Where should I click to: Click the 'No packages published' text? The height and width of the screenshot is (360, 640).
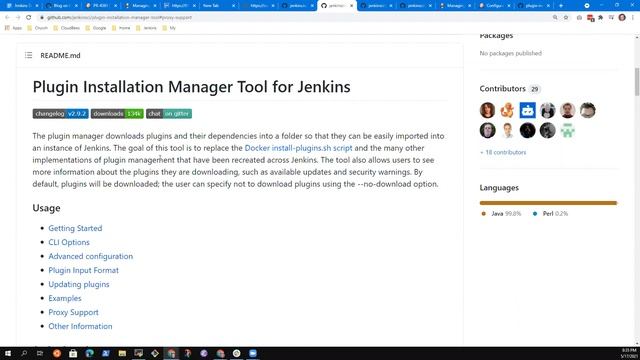pos(511,53)
